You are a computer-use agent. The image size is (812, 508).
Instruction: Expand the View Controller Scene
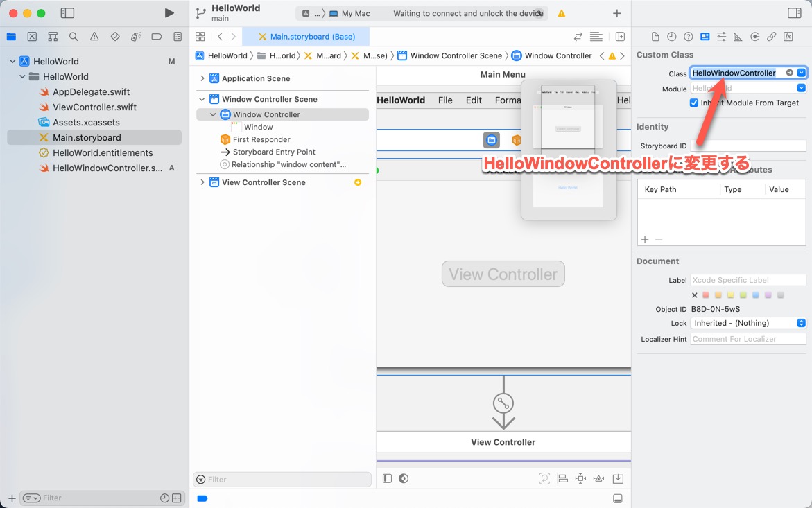202,182
